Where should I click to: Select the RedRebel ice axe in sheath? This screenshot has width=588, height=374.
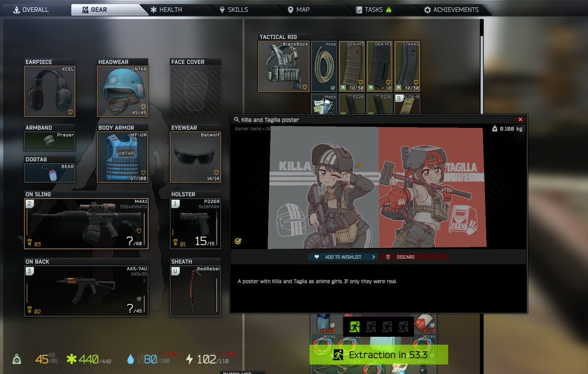196,291
